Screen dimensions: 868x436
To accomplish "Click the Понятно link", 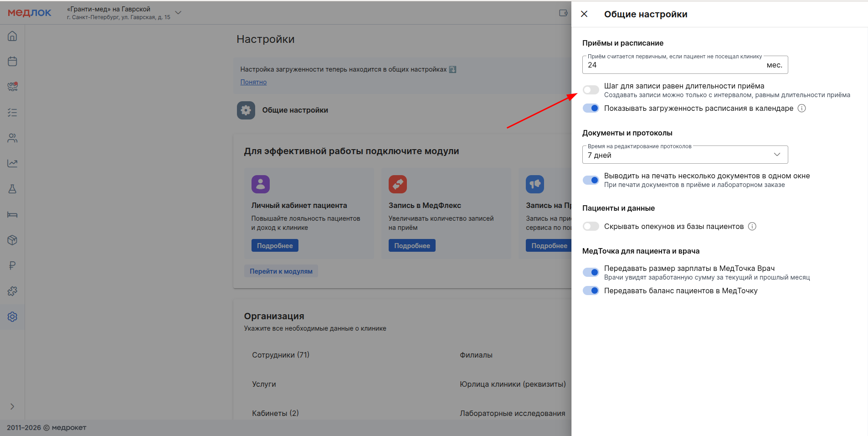I will pos(253,82).
